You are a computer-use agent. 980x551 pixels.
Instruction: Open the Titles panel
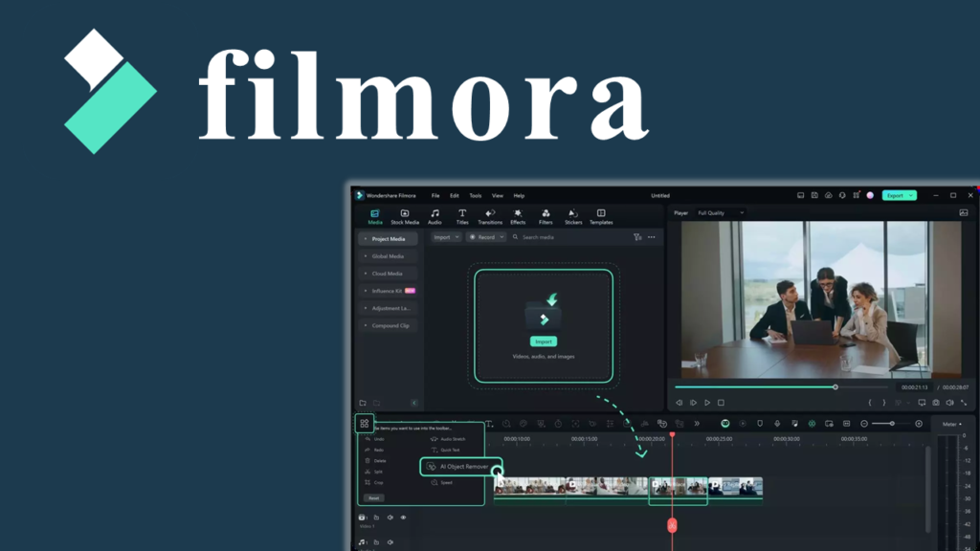pos(462,217)
